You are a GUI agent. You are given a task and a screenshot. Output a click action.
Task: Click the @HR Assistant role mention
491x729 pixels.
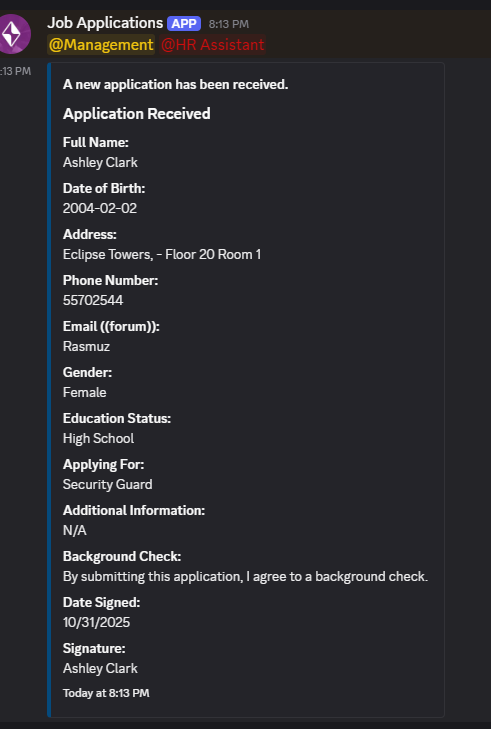tap(212, 45)
